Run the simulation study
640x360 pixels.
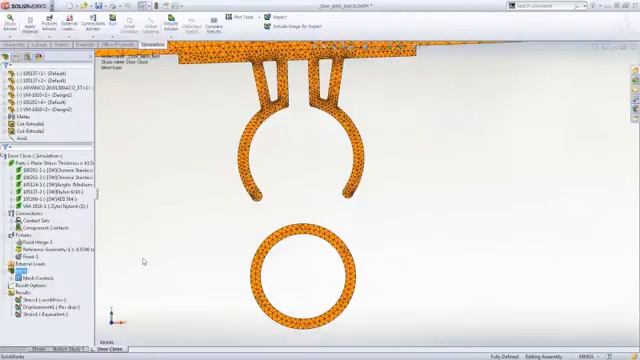pyautogui.click(x=113, y=20)
